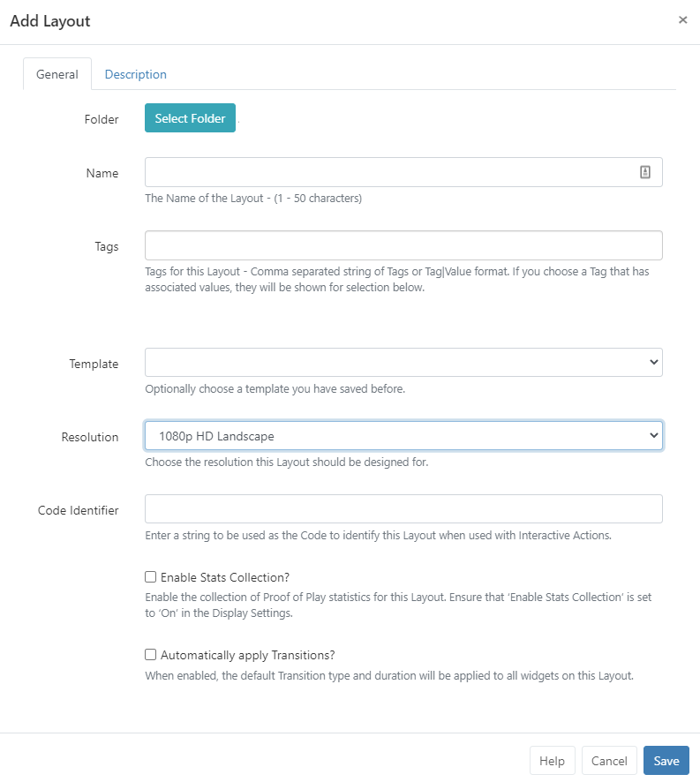The image size is (700, 782).
Task: Click the Tags input field
Action: 403,245
